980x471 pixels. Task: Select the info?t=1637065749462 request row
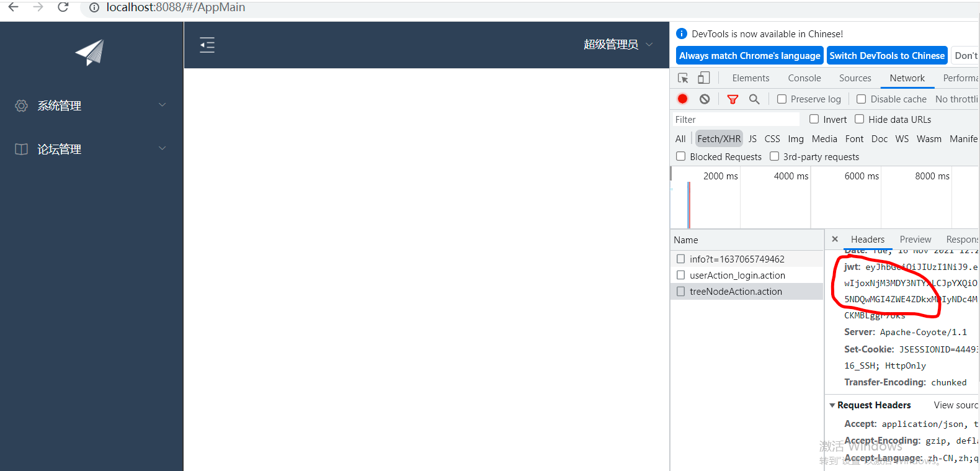coord(747,259)
